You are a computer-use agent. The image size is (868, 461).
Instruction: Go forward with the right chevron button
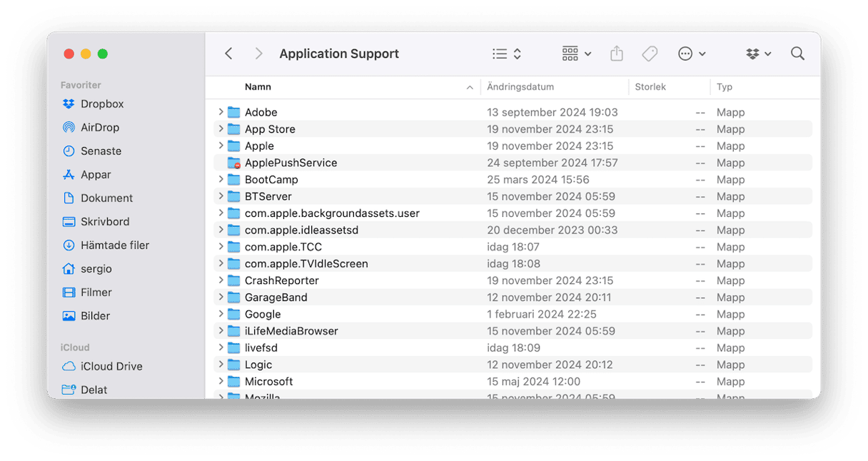pos(258,54)
